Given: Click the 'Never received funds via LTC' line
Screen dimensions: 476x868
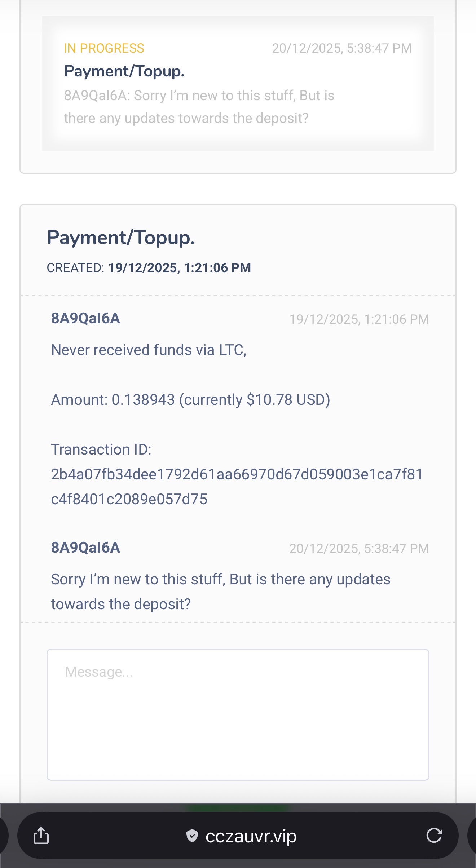Looking at the screenshot, I should pyautogui.click(x=149, y=350).
